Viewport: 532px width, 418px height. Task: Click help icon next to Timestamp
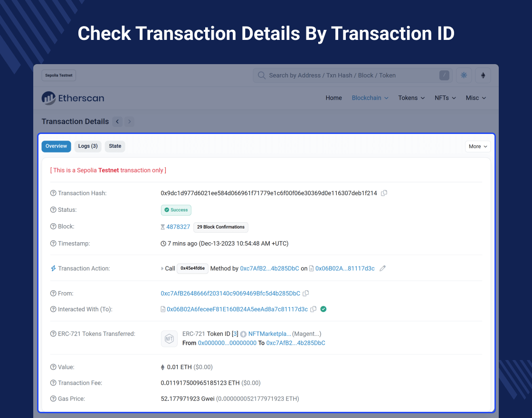[x=53, y=243]
